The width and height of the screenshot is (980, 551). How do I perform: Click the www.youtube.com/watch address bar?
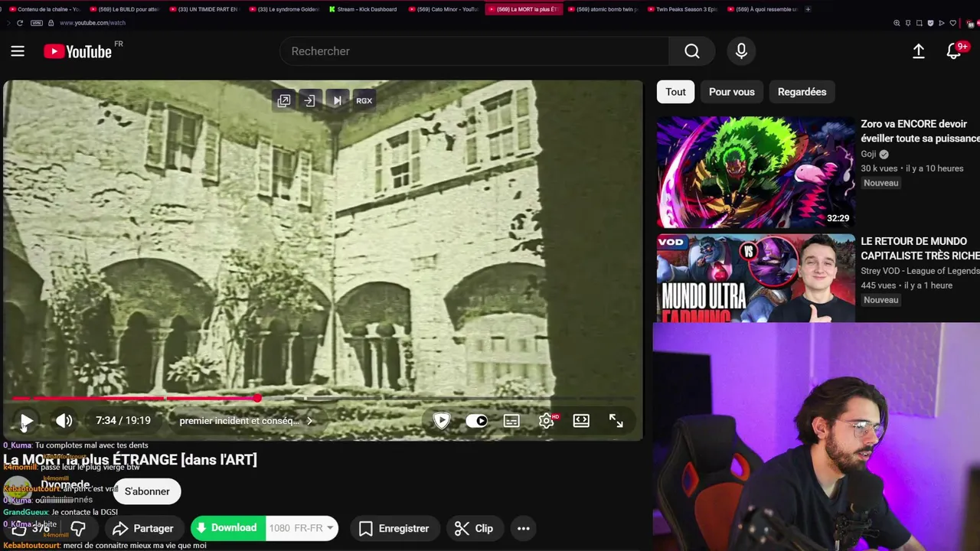(93, 23)
